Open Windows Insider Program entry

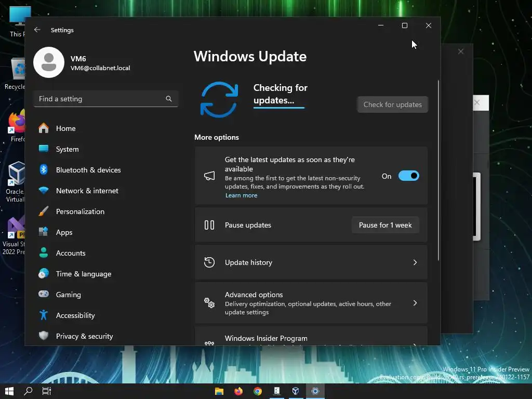pos(311,336)
